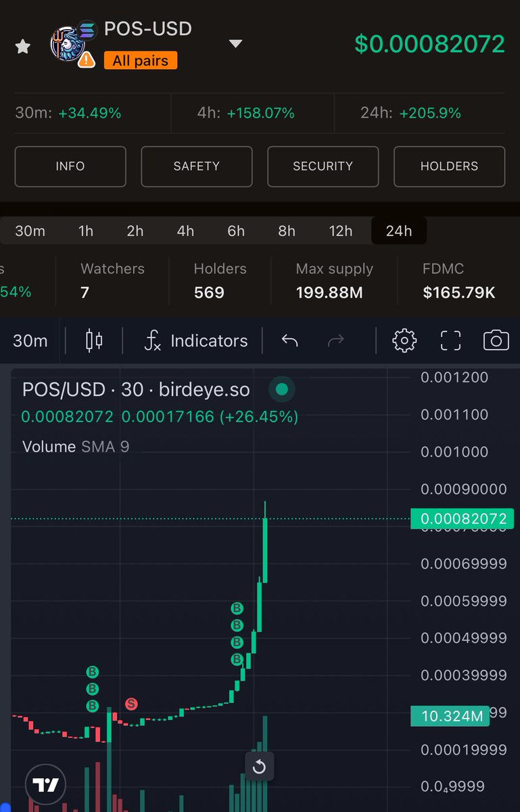Tap the $0.00082072 header price

(430, 43)
